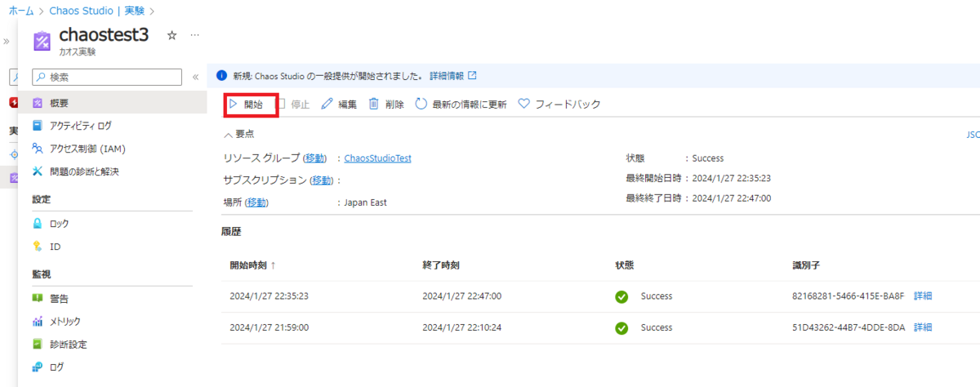Click the アクティビティ ログ notebook icon
This screenshot has height=387, width=980.
tap(38, 126)
